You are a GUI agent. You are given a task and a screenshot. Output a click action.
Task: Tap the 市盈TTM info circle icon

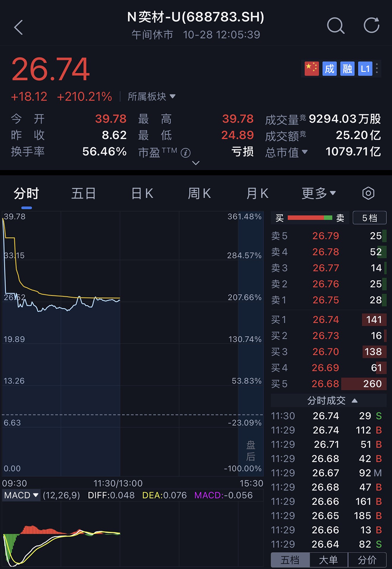186,153
